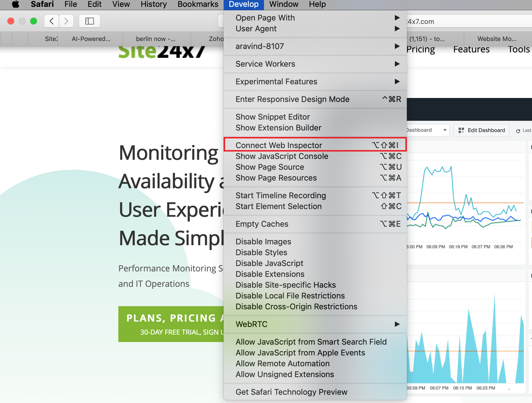Click the Safari address bar

[x=469, y=21]
